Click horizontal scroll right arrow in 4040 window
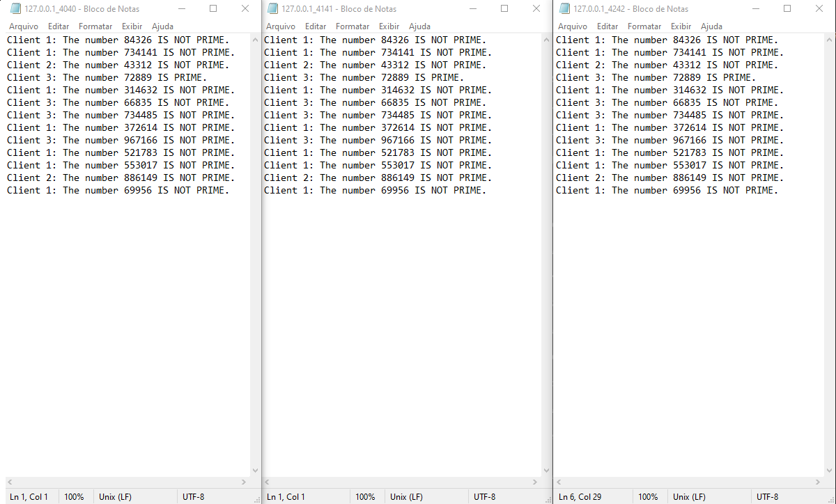 [243, 482]
